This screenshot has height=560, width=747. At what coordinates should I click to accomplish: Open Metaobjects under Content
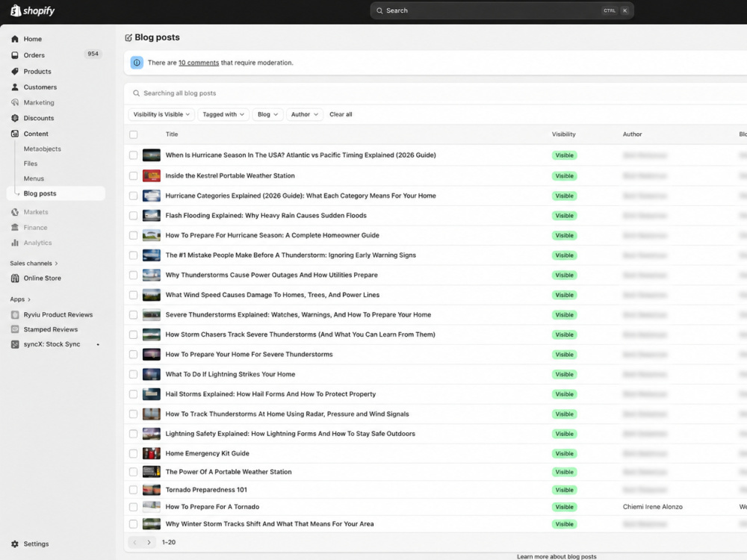click(43, 149)
